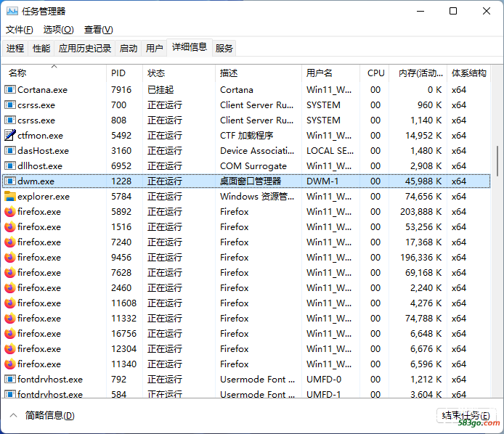This screenshot has height=434, width=504.
Task: Select the explorer.exe process name
Action: (x=44, y=196)
